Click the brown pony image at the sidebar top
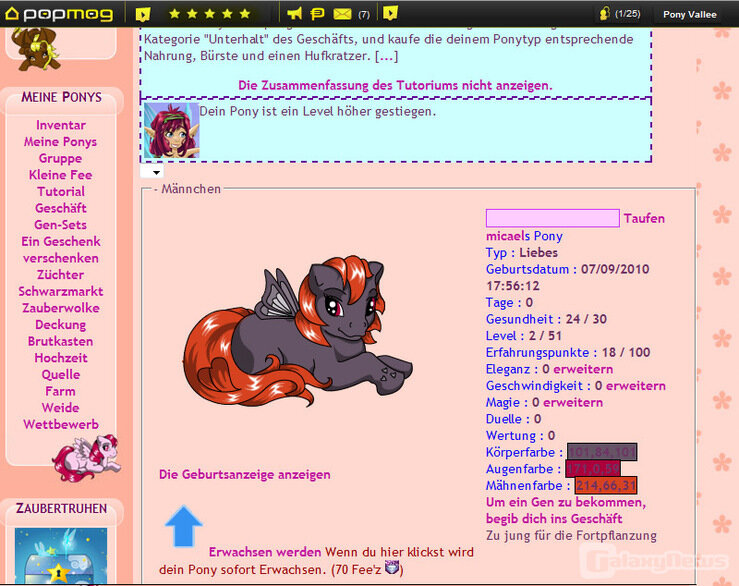Viewport: 739px width, 586px height. [x=36, y=48]
